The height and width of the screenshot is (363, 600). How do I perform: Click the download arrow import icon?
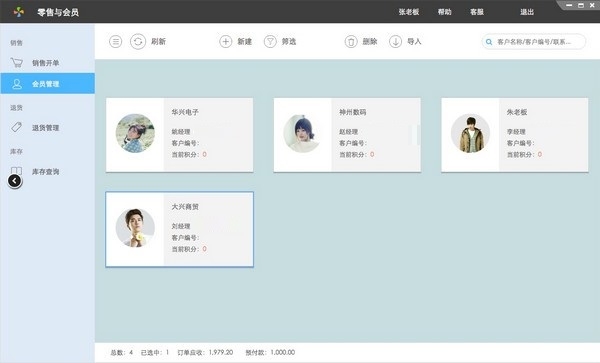(x=395, y=41)
